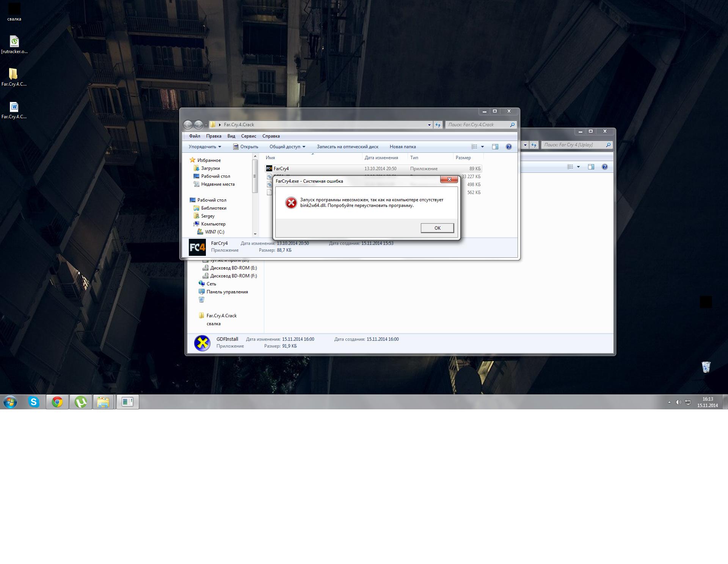Image resolution: width=728 pixels, height=564 pixels.
Task: Sort by the Размер column header
Action: [x=468, y=158]
